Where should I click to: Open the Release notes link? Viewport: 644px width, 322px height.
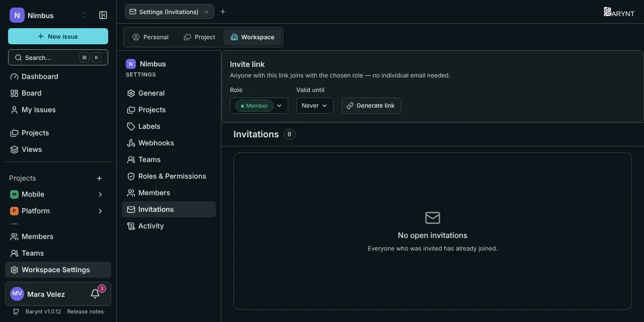click(86, 311)
